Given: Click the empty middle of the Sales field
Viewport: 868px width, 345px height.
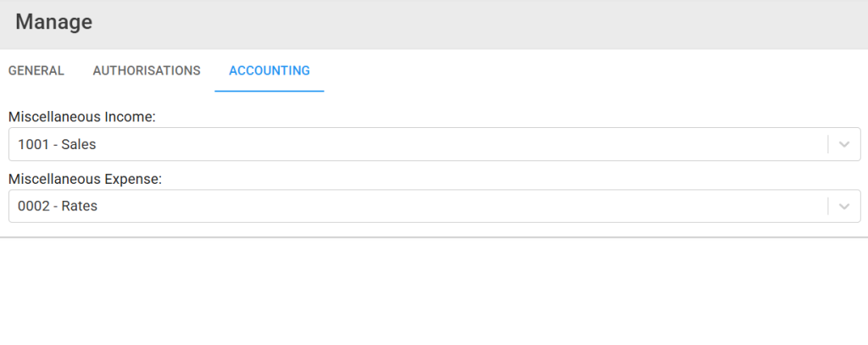Looking at the screenshot, I should 459,145.
